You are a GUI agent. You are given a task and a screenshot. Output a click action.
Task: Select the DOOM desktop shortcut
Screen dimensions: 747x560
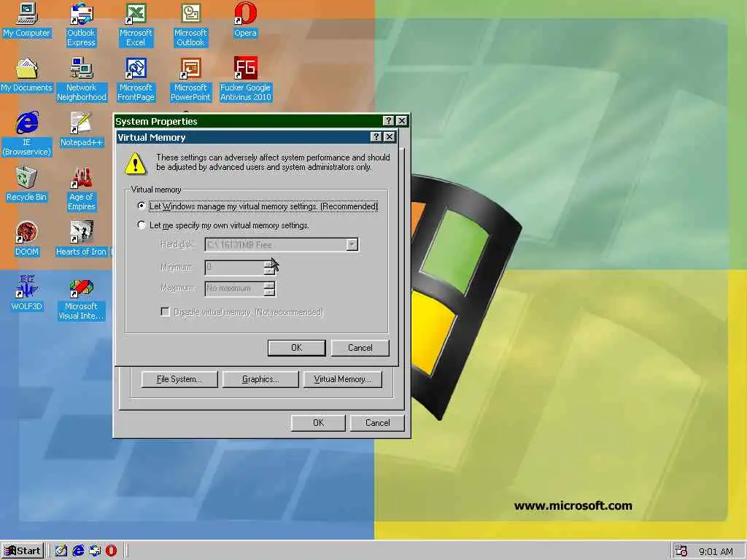(27, 238)
